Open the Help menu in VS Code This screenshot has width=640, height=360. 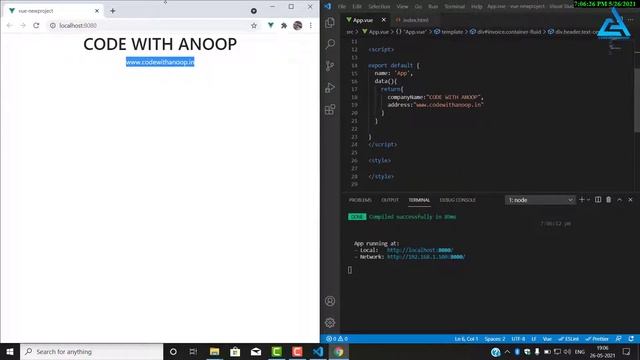tap(476, 6)
